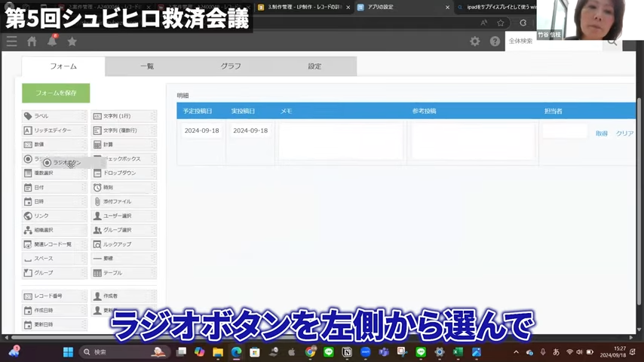Pick the スペース palette element
This screenshot has width=644, height=362.
pos(54,259)
